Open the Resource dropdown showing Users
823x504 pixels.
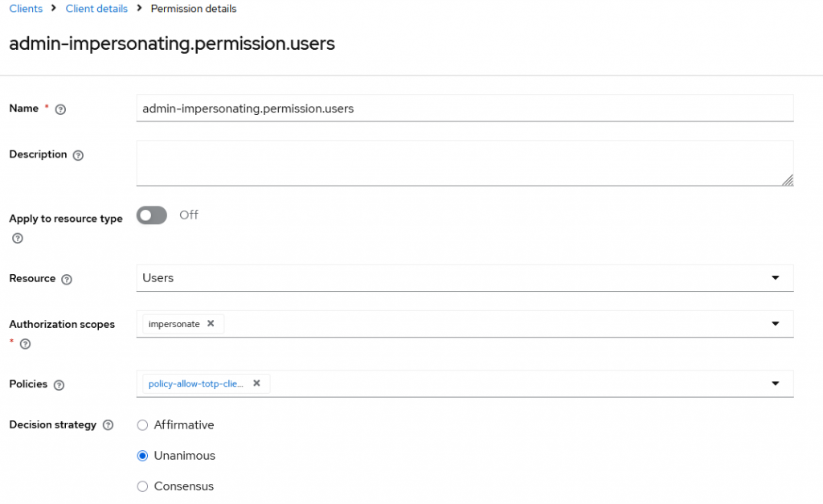(x=465, y=278)
